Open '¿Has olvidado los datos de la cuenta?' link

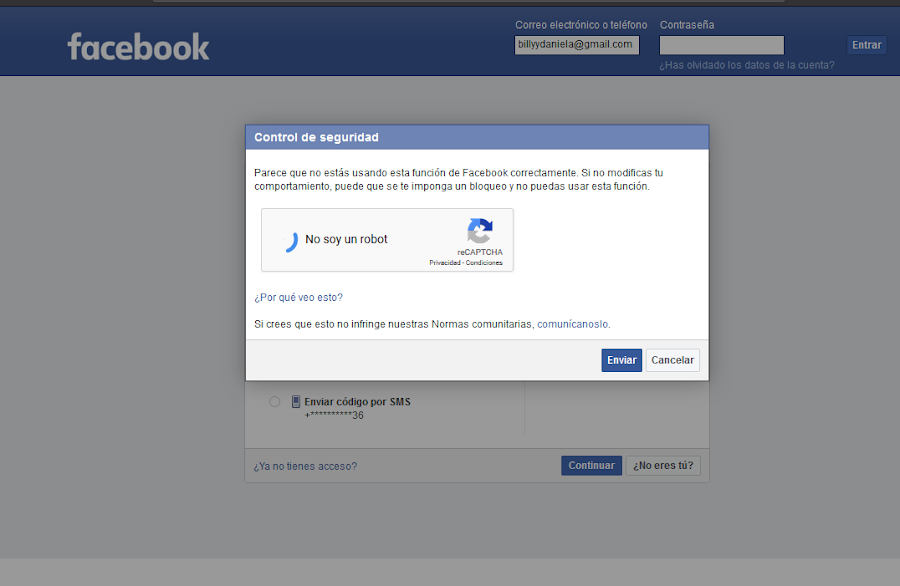tap(747, 65)
